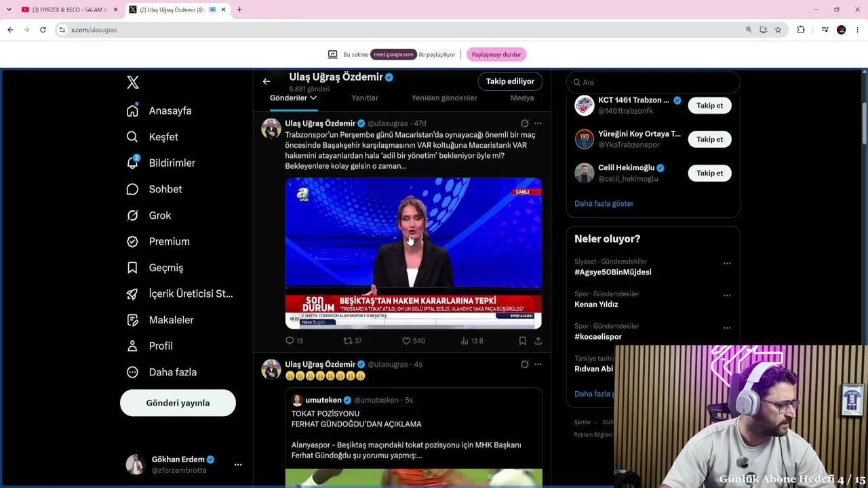This screenshot has height=488, width=868.
Task: Ask Grok about the emoji post from 4s
Action: coord(524,365)
